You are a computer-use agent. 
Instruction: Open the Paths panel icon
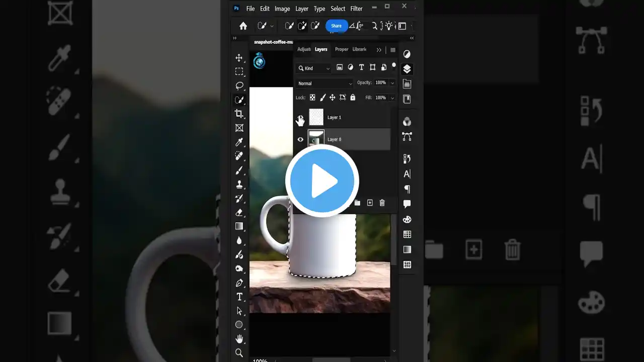click(x=407, y=136)
